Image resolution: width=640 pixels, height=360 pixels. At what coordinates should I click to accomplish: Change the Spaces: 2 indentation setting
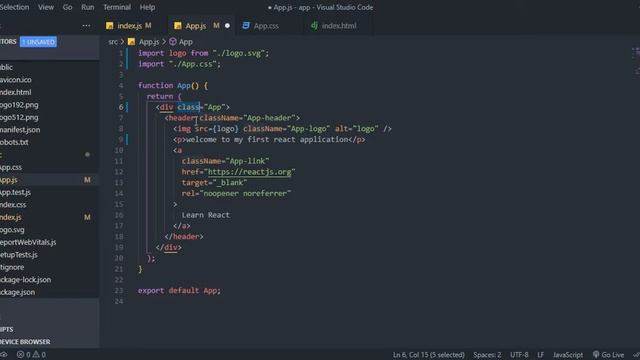click(x=487, y=355)
